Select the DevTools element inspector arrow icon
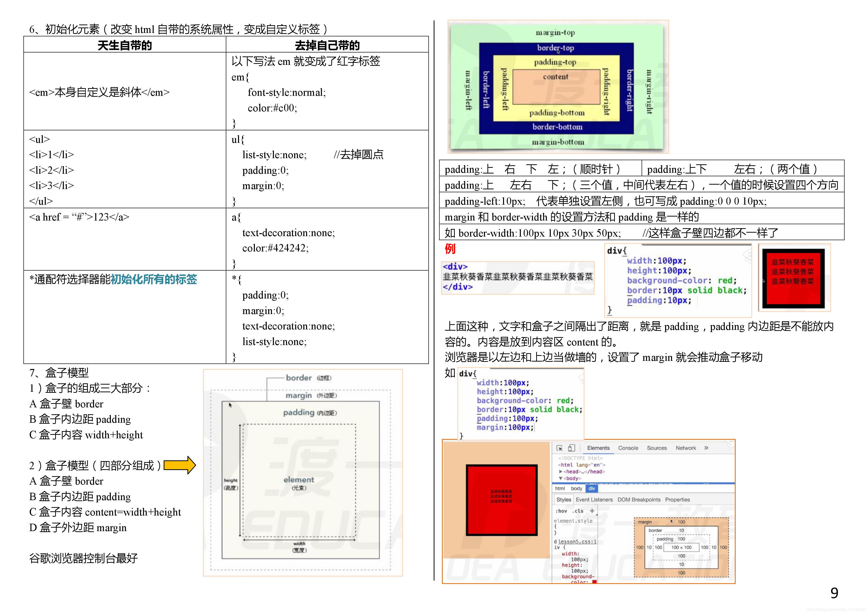Image resolution: width=868 pixels, height=614 pixels. [x=559, y=448]
